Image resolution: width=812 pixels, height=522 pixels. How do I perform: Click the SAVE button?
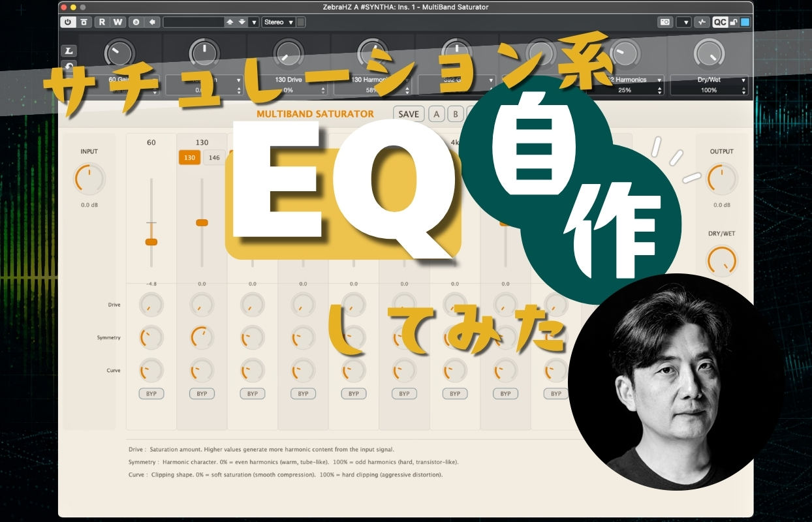409,114
